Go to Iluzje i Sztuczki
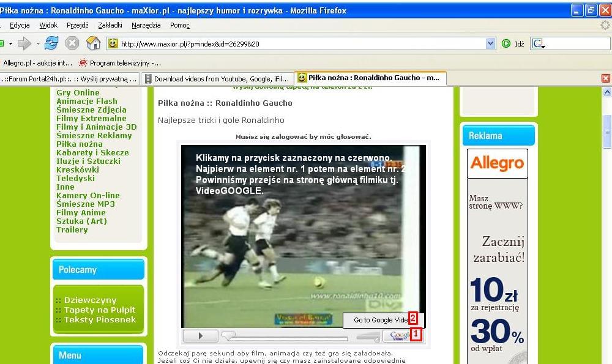Image resolution: width=612 pixels, height=364 pixels. pyautogui.click(x=88, y=162)
